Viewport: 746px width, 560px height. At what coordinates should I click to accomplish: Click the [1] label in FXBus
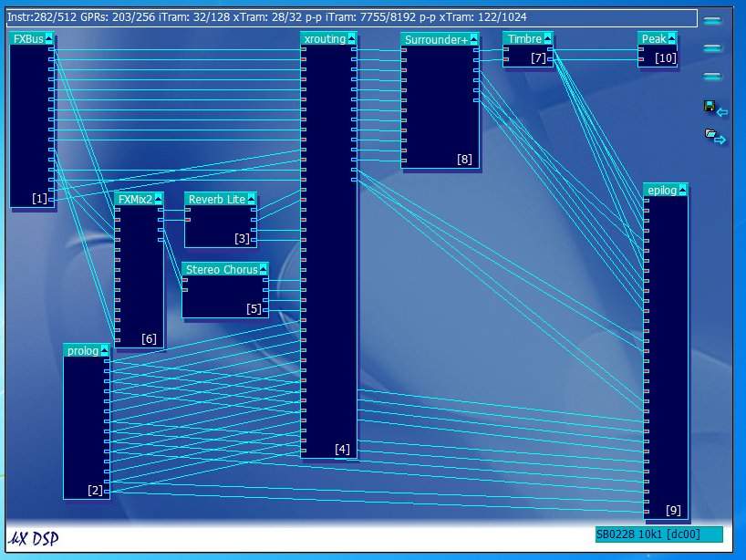39,198
